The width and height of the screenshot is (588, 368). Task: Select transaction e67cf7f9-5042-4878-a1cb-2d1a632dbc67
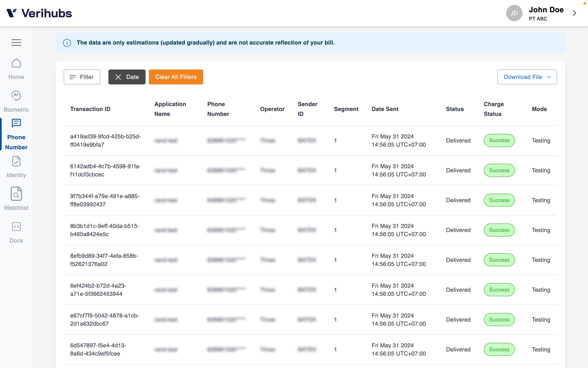coord(105,320)
